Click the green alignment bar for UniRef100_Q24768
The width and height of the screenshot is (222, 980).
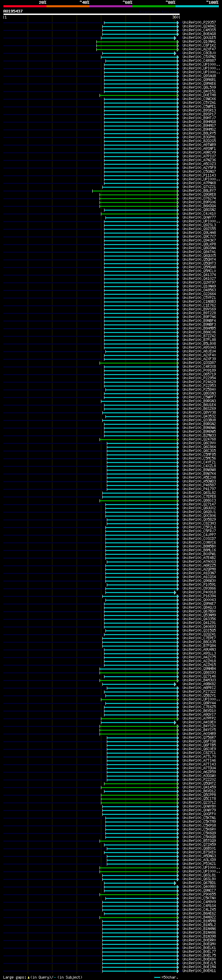(x=139, y=439)
